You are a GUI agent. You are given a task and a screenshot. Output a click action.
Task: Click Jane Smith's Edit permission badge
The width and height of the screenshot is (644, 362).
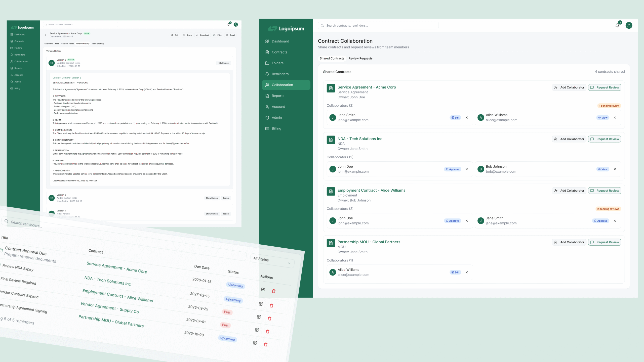coord(455,118)
